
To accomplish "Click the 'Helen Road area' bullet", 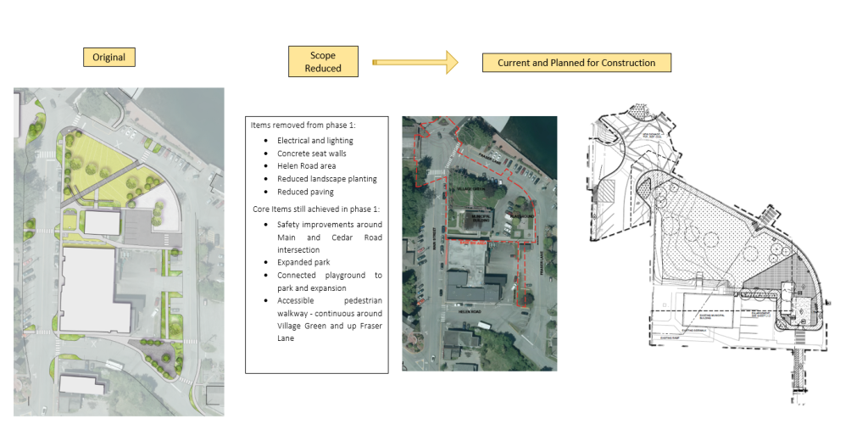I will (x=306, y=166).
